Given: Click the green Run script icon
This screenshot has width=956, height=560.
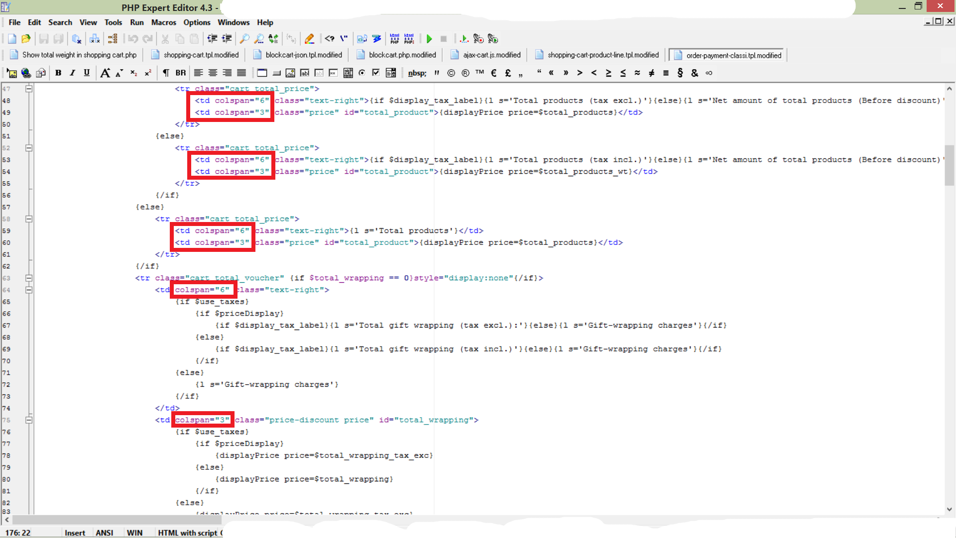Looking at the screenshot, I should [429, 39].
